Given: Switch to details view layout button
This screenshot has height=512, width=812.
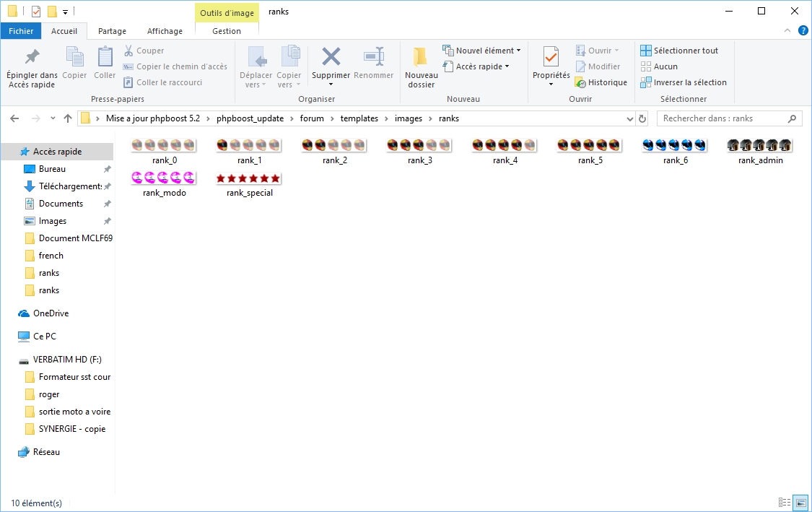Looking at the screenshot, I should 785,503.
